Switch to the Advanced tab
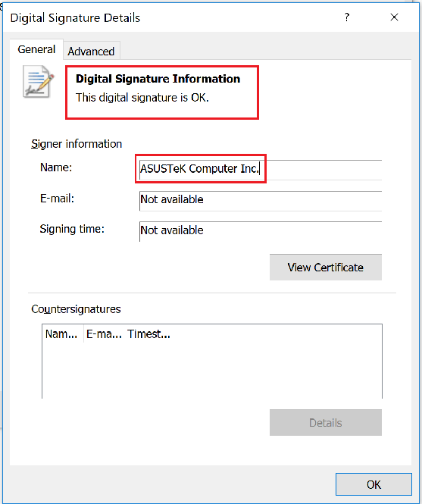The height and width of the screenshot is (504, 422). pos(91,51)
